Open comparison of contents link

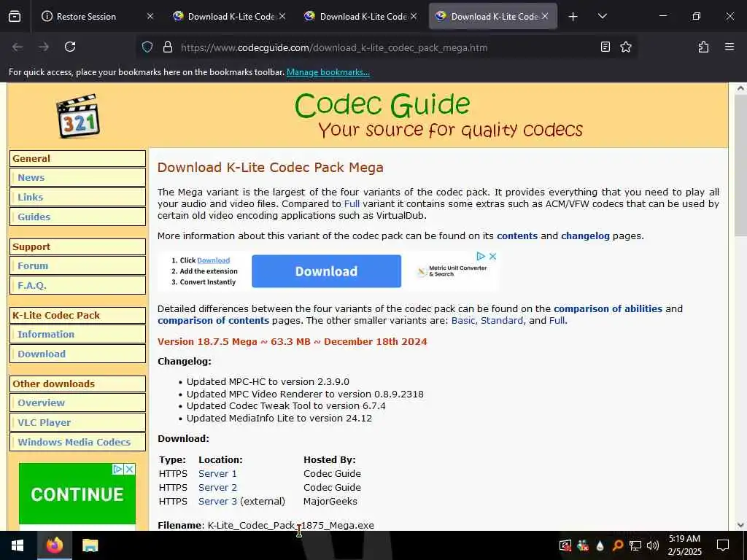point(213,321)
